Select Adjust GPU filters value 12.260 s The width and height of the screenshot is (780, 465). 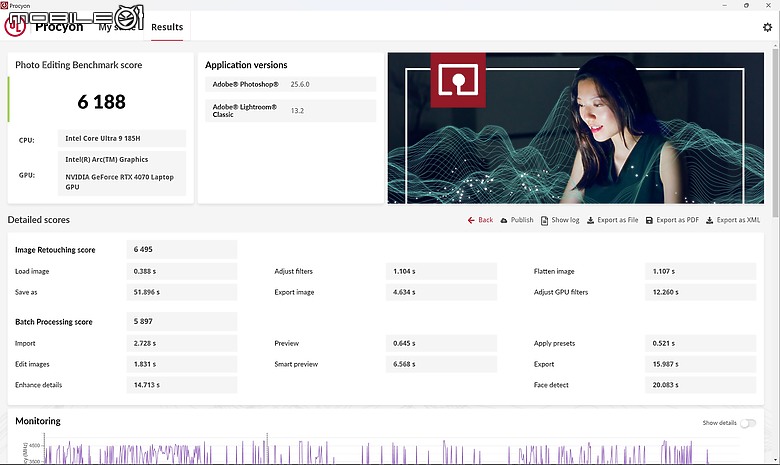click(x=666, y=292)
